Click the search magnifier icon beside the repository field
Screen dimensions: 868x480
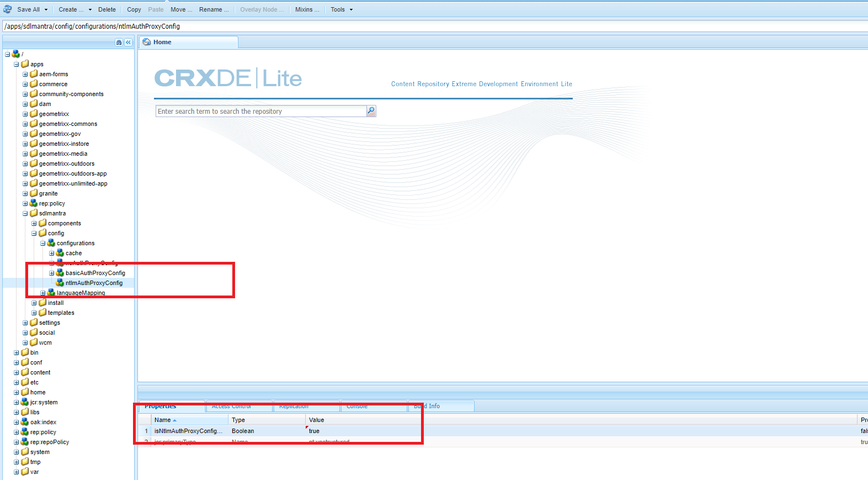(x=371, y=111)
